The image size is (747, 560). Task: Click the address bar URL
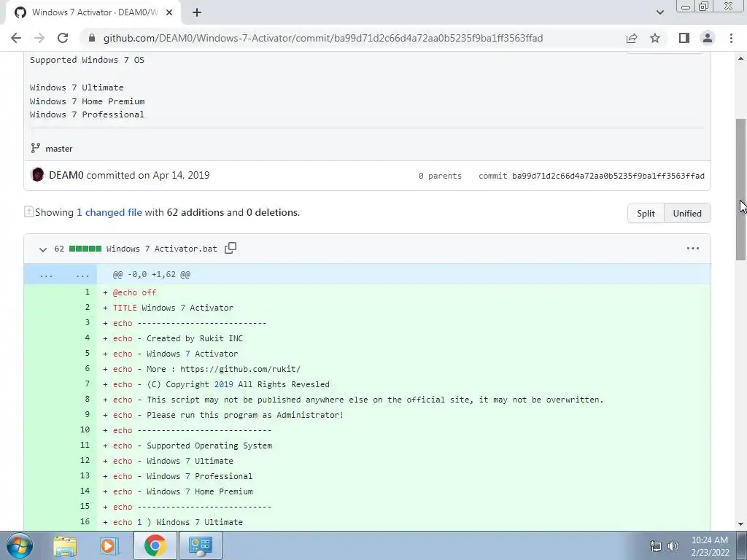pyautogui.click(x=323, y=38)
